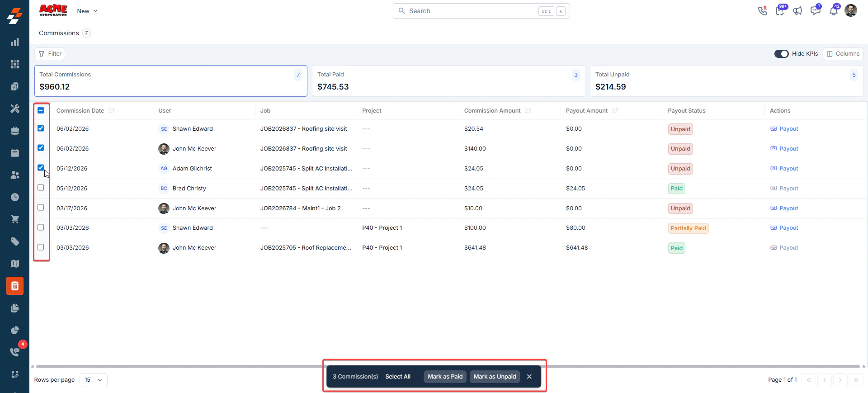The height and width of the screenshot is (393, 868).
Task: Click Mark as Unpaid in bulk bar
Action: (495, 377)
